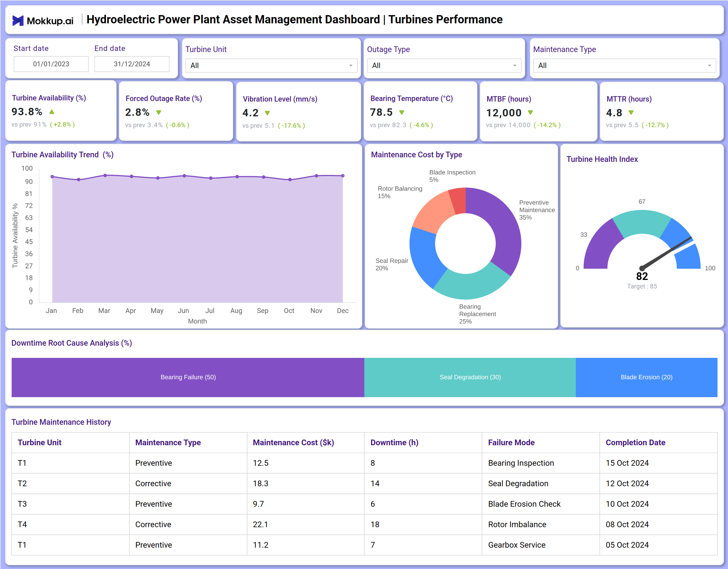Select the Seal Degradation (30) bar segment
Screen dimensions: 728x569
470,377
